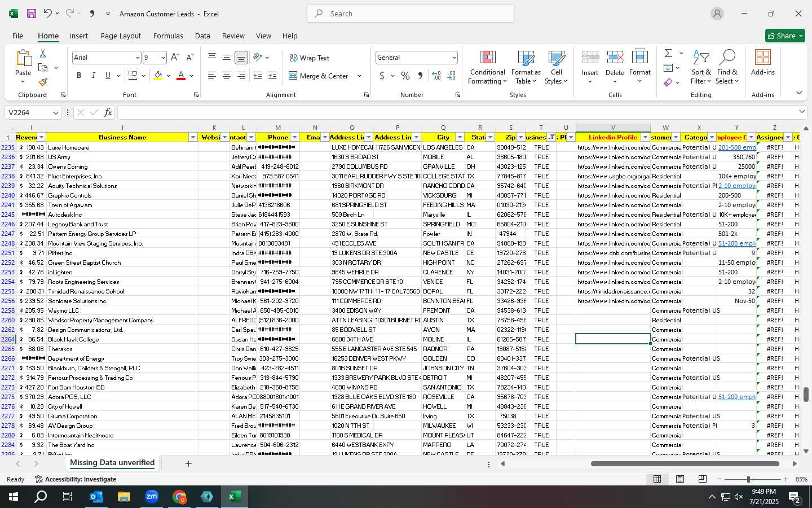Open the General number format dropdown

coord(453,58)
